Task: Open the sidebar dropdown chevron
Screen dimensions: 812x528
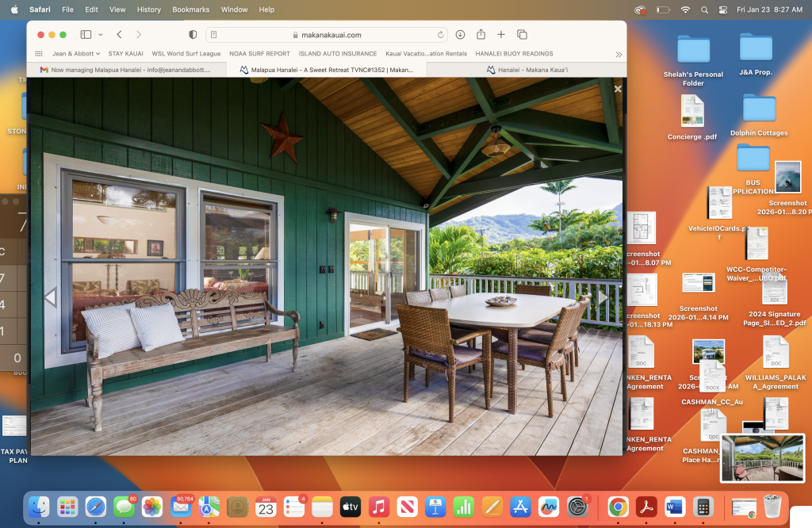Action: [98, 35]
